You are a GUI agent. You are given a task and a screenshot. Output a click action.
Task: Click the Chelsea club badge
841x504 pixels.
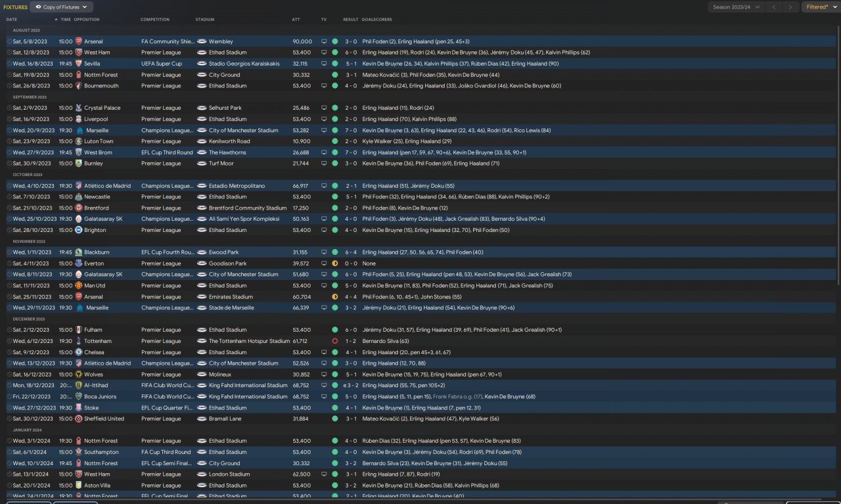(x=79, y=352)
